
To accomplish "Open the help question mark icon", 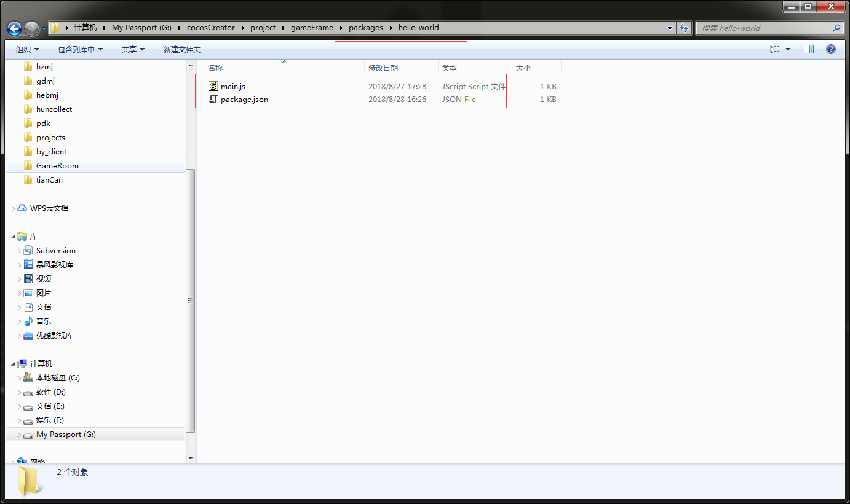I will pos(831,49).
